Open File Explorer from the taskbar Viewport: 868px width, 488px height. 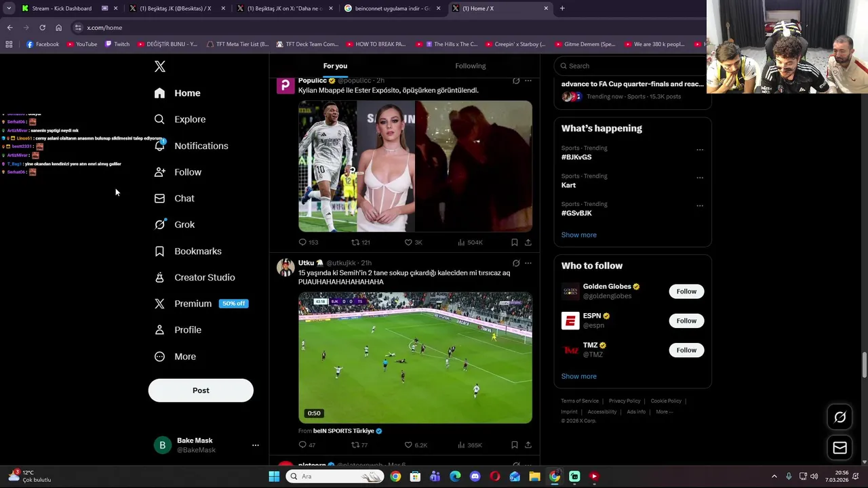coord(534,476)
